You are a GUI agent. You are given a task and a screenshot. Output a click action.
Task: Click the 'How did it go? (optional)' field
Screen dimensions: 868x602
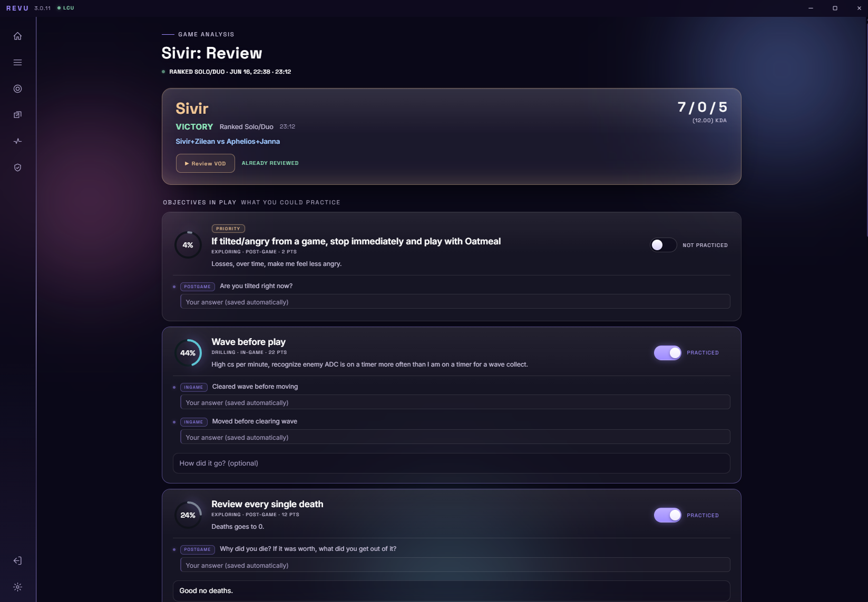coord(451,463)
